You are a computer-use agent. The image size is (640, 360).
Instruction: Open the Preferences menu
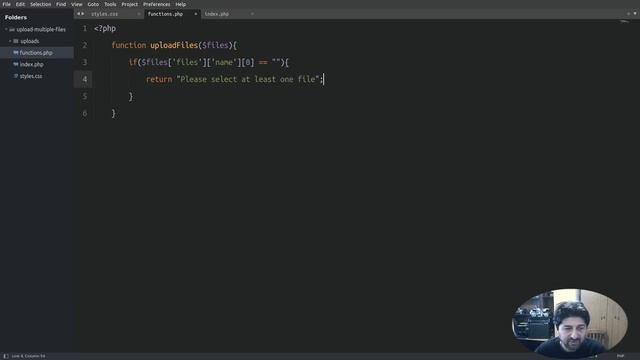(x=157, y=4)
